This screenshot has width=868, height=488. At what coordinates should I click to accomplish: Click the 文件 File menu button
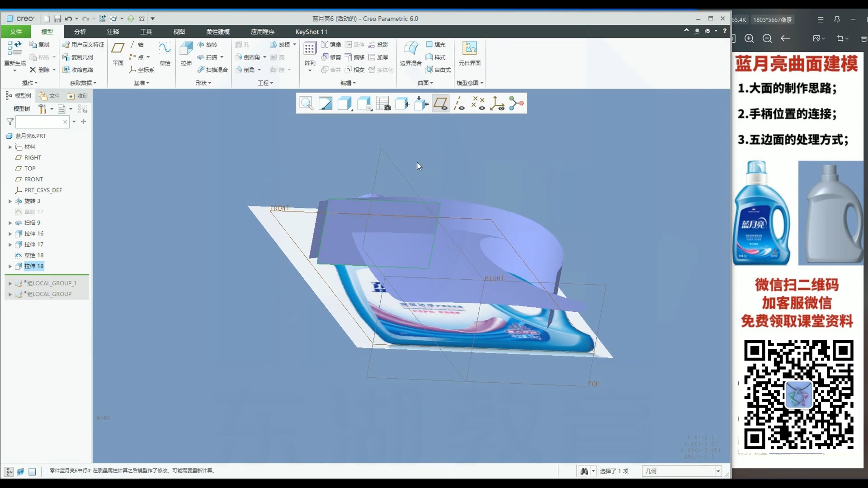[16, 32]
